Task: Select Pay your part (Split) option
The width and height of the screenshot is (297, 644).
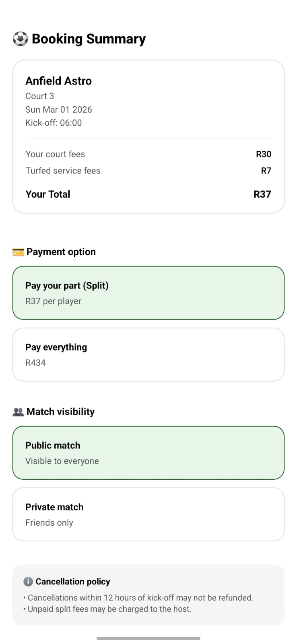Action: (148, 293)
